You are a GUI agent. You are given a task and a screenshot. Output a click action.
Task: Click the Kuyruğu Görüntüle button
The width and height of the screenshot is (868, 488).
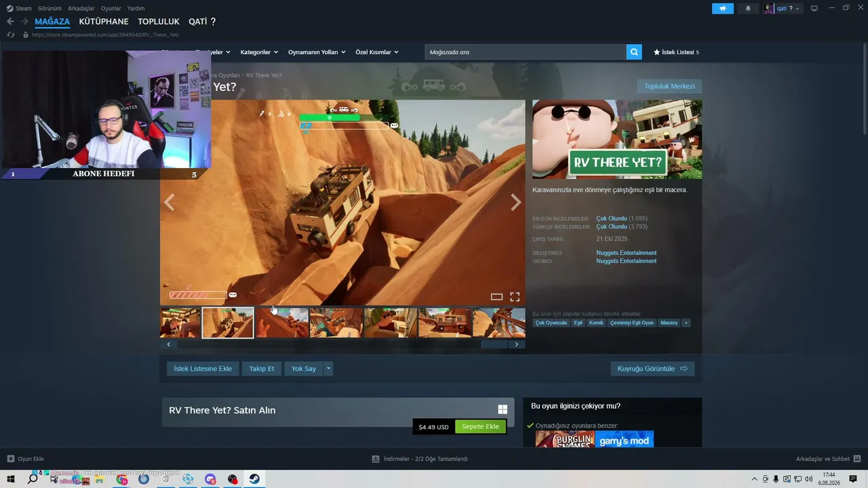(652, 369)
